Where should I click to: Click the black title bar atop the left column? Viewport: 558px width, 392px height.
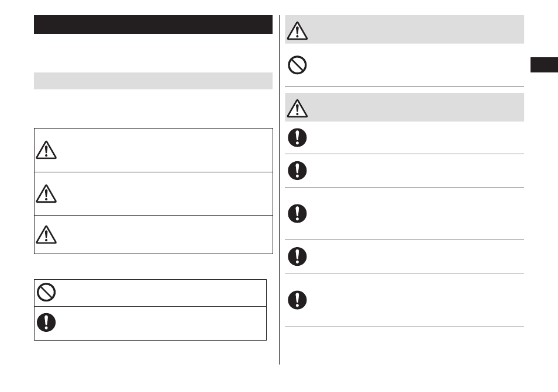click(x=153, y=25)
